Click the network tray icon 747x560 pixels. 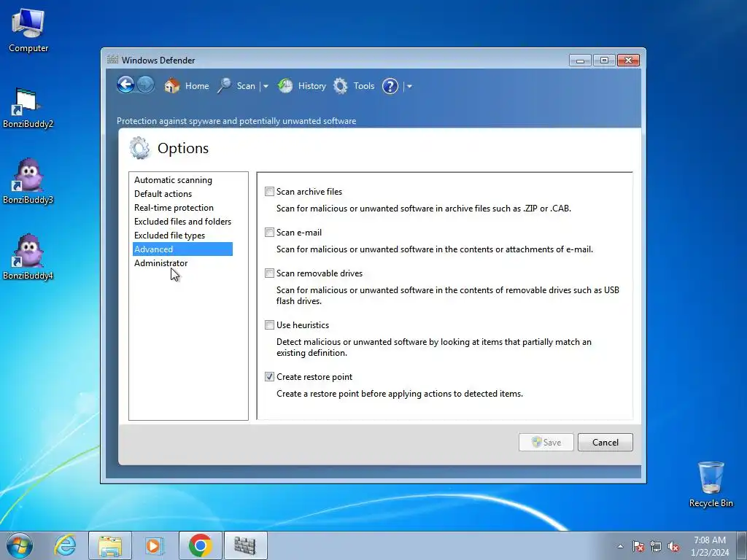point(656,546)
